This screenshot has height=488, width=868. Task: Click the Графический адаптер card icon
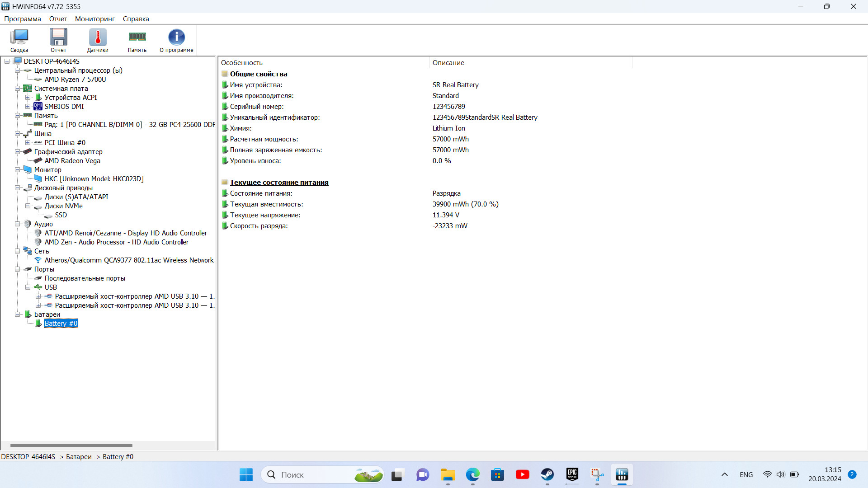click(x=28, y=152)
